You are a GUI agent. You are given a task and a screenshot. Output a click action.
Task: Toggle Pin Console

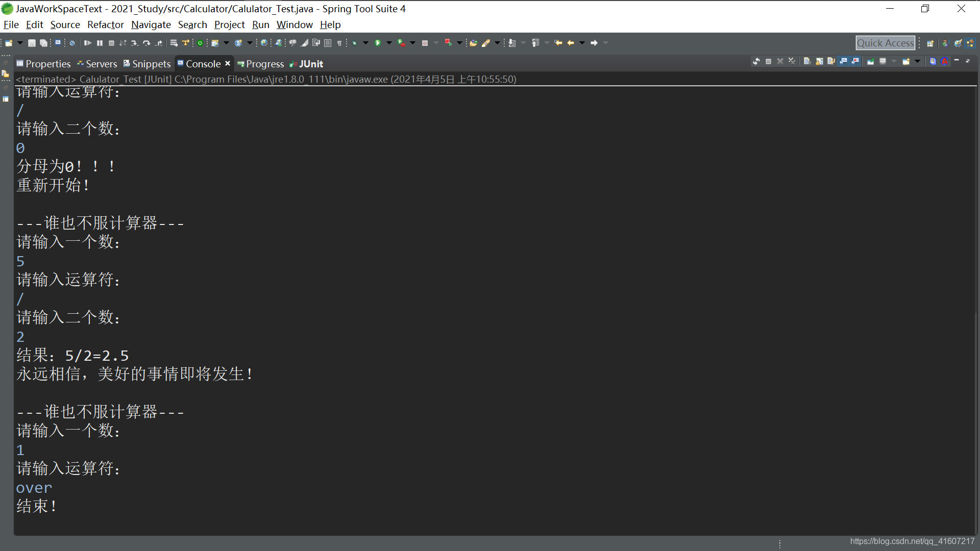coord(871,61)
